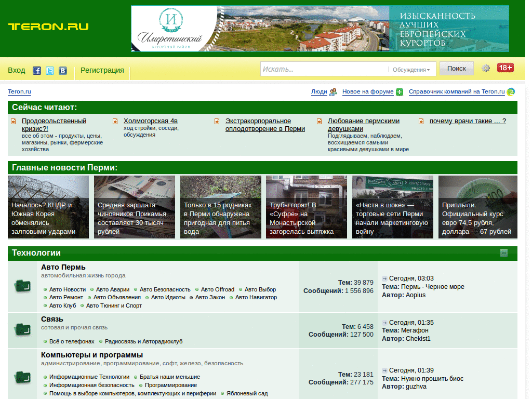Open the Имеретинский resort banner ad
The image size is (532, 399).
pyautogui.click(x=320, y=29)
